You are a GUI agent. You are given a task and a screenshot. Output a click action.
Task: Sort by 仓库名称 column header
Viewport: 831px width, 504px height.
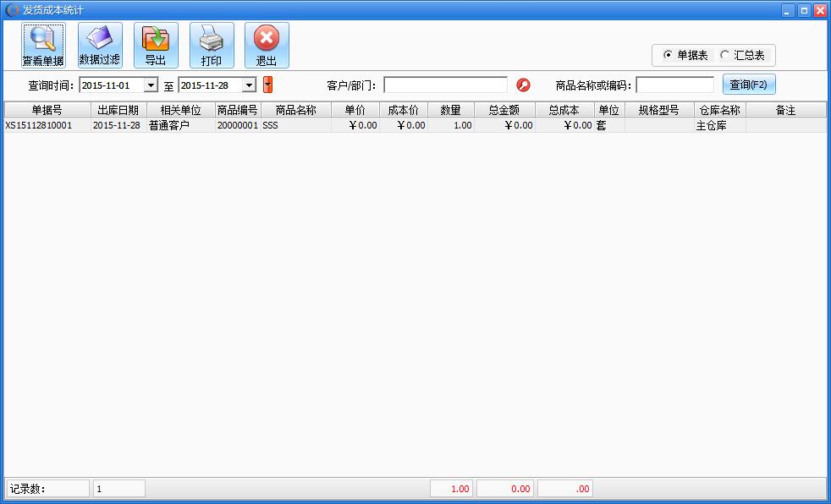tap(720, 110)
